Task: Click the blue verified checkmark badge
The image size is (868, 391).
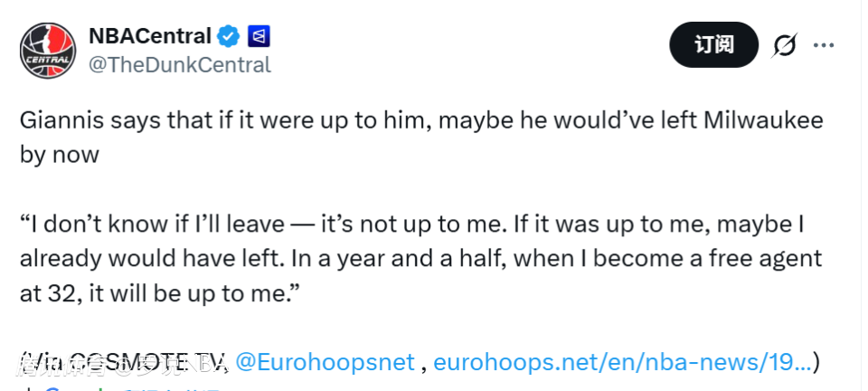Action: coord(228,37)
